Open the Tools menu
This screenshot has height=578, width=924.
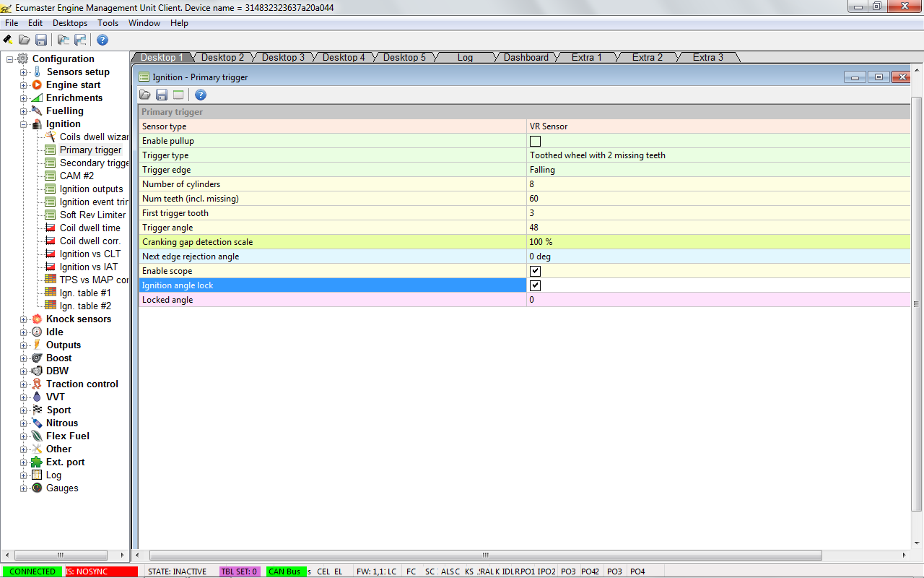108,23
